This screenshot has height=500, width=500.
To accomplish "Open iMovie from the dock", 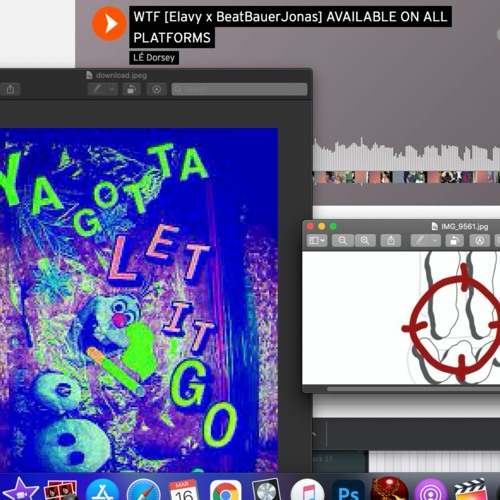I will [x=21, y=490].
